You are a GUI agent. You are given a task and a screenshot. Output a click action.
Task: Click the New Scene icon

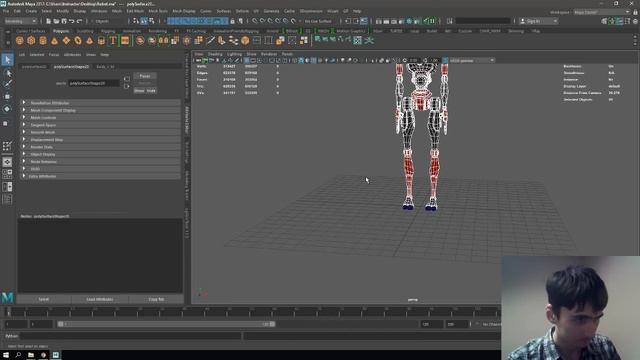point(49,21)
